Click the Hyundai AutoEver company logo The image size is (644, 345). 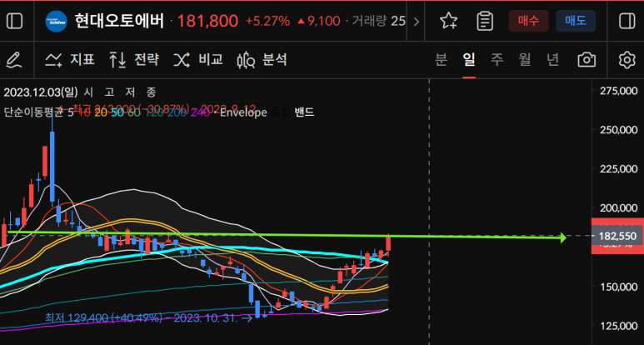coord(57,22)
